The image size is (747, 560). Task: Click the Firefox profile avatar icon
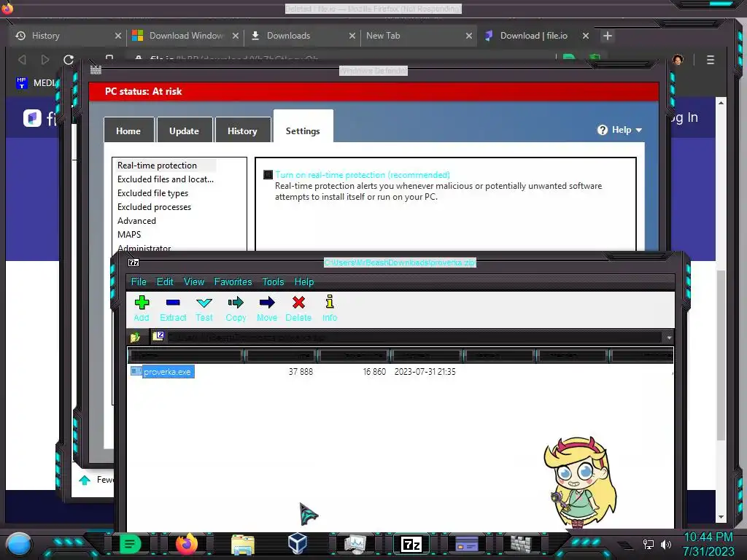click(678, 60)
